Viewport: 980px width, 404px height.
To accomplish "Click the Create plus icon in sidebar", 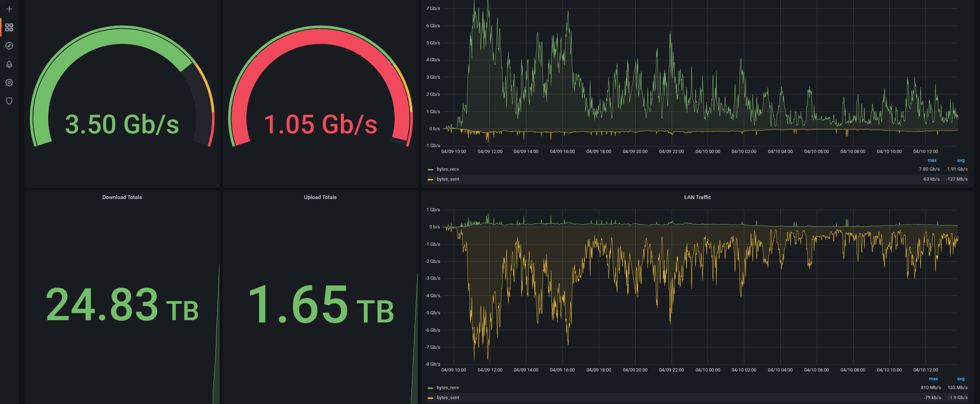I will pyautogui.click(x=9, y=9).
